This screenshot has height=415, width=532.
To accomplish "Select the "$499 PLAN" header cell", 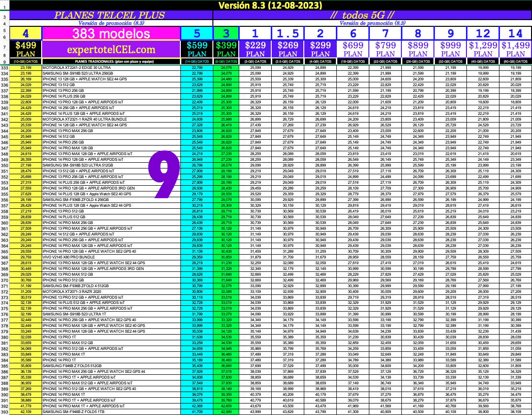I will point(25,50).
